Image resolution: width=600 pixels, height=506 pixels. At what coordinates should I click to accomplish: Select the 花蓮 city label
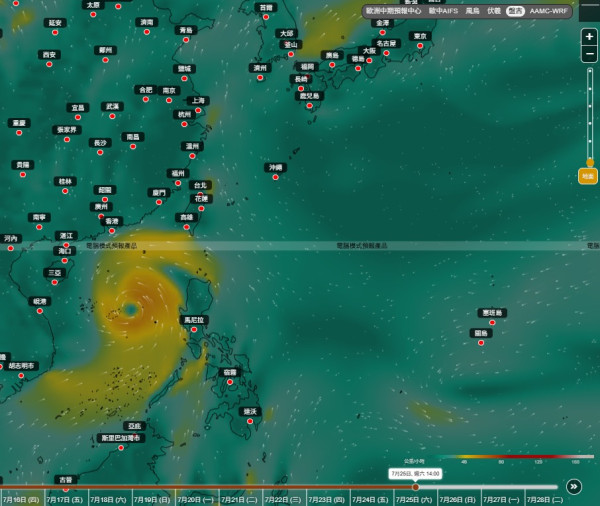201,199
